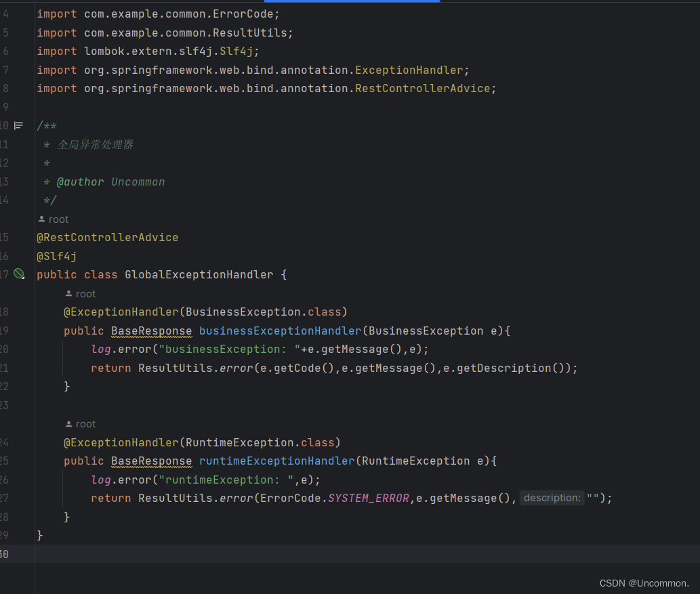This screenshot has height=594, width=700.
Task: Click the runtimeExceptionHandler method name
Action: 276,461
